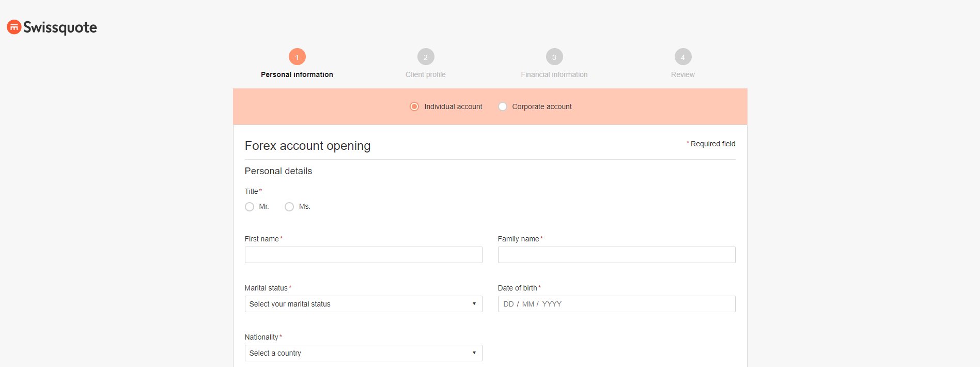Focus the Family name input field
The height and width of the screenshot is (367, 980).
616,255
